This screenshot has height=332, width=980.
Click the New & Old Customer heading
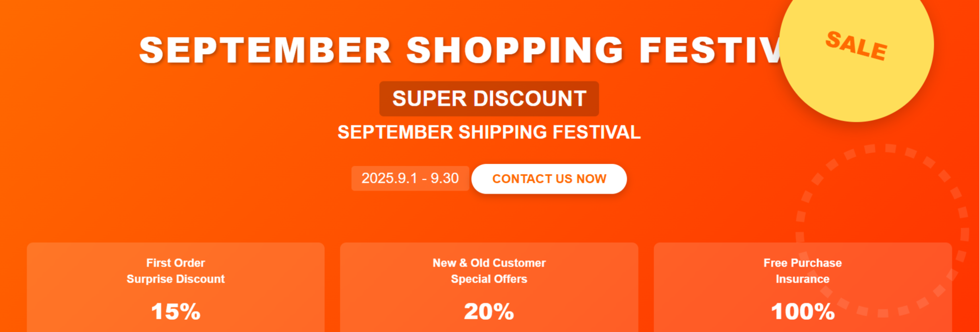click(x=489, y=263)
